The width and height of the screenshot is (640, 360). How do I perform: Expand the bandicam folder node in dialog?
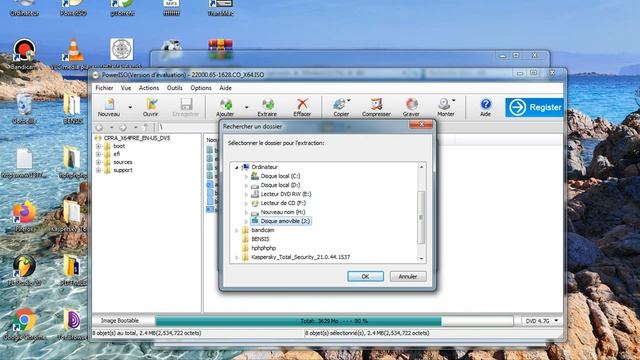coord(237,231)
